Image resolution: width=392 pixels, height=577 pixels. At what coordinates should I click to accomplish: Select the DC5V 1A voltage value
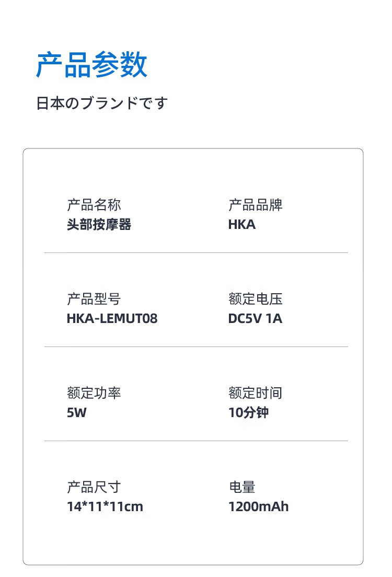coord(255,318)
